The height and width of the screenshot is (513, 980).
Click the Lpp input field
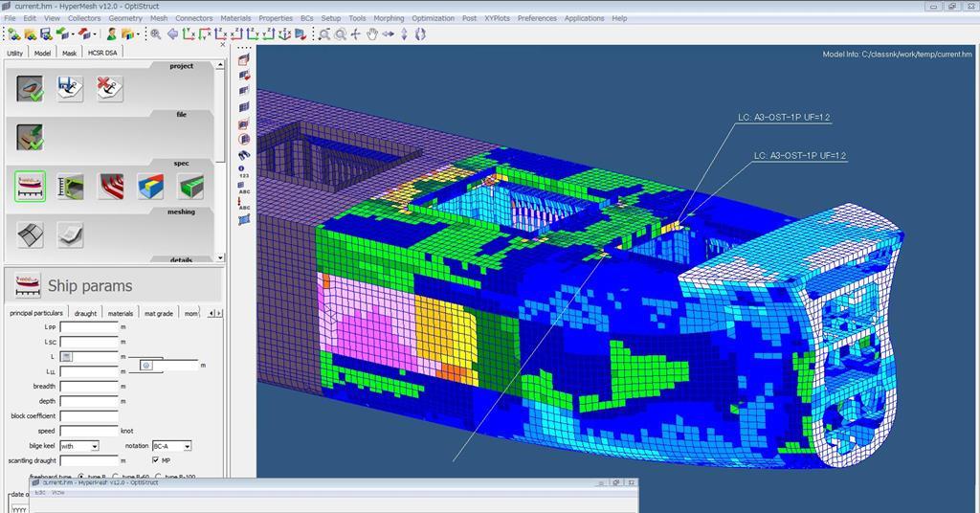pyautogui.click(x=89, y=326)
